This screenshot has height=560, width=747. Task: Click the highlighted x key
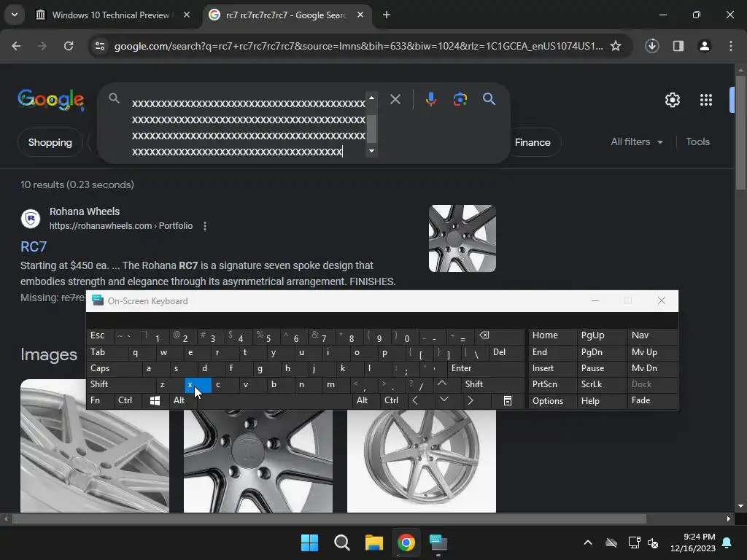[197, 384]
